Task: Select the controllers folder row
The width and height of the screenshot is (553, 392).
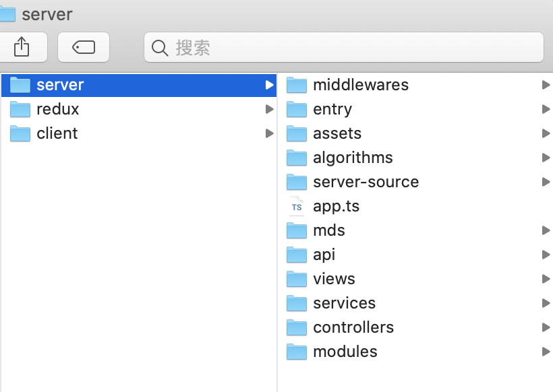Action: coord(353,327)
